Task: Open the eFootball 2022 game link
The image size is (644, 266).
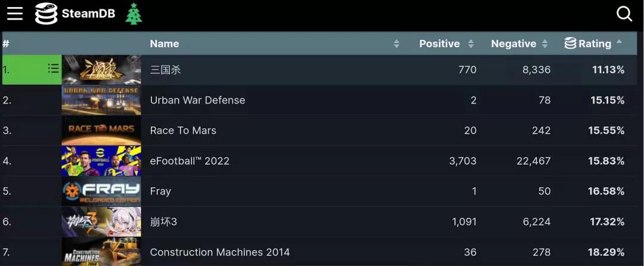Action: tap(190, 161)
